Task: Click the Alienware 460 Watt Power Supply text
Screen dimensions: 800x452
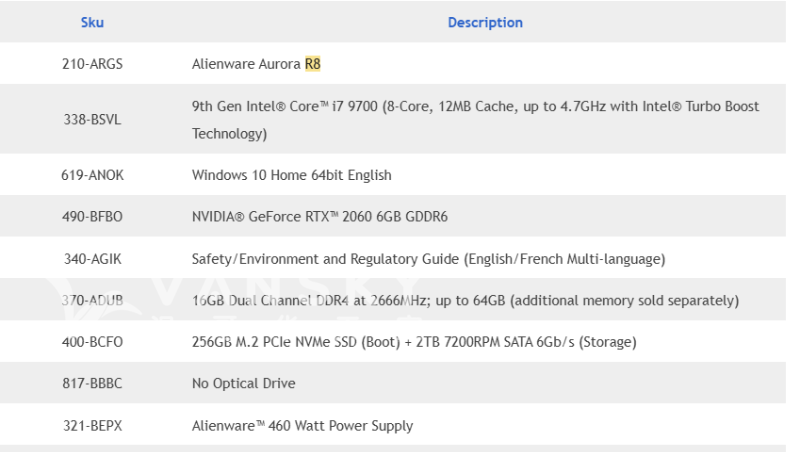Action: coord(302,426)
